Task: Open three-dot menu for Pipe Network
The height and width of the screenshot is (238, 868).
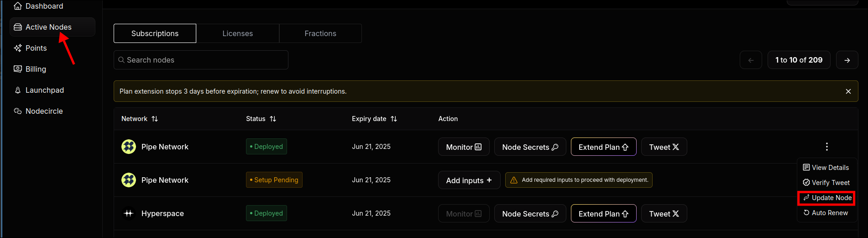Action: [x=827, y=147]
